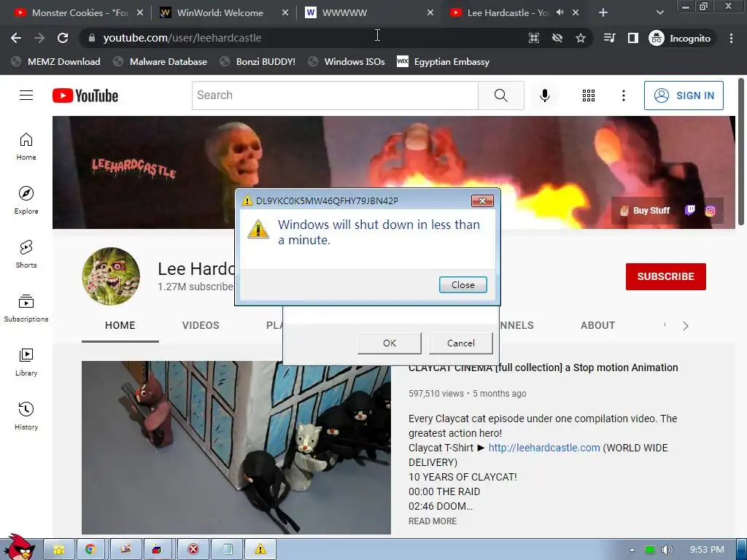Click the SIGN IN button
The image size is (747, 560).
(684, 96)
